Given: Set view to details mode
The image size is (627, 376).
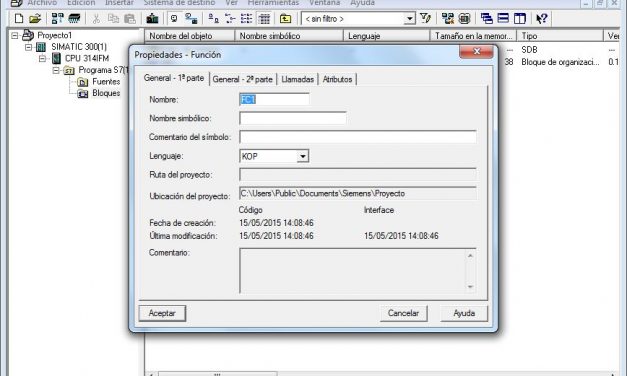Looking at the screenshot, I should click(x=264, y=18).
